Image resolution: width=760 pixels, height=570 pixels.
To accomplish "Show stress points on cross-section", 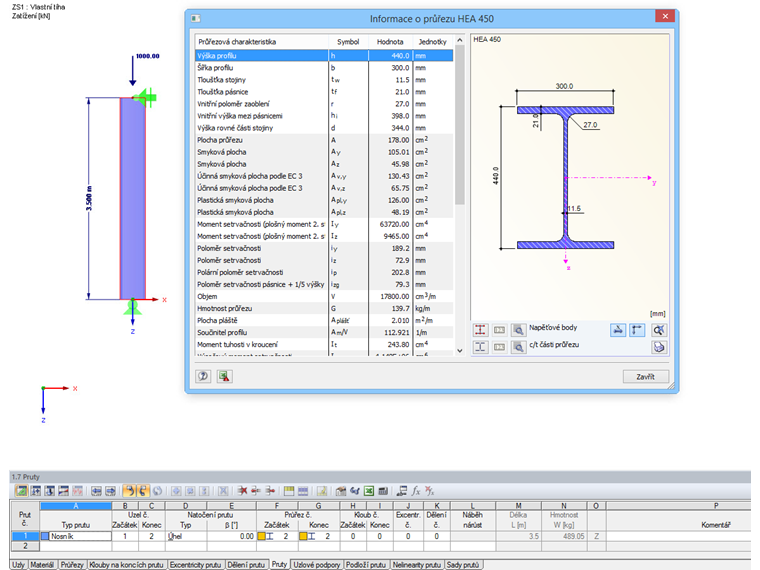I will [x=480, y=330].
